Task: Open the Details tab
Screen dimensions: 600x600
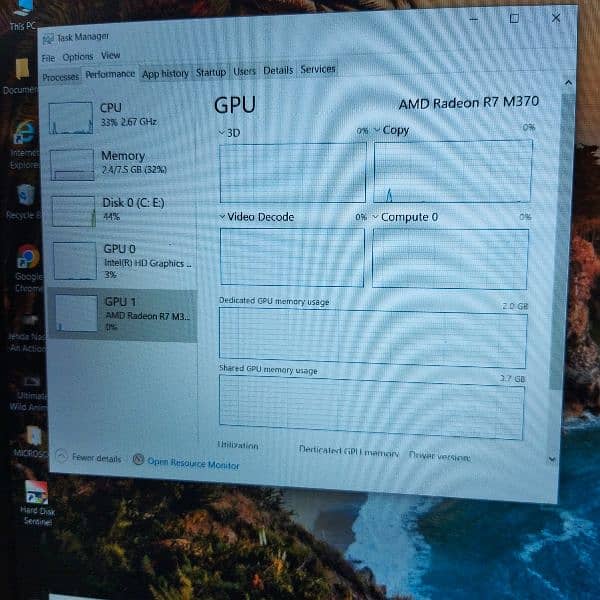Action: 278,70
